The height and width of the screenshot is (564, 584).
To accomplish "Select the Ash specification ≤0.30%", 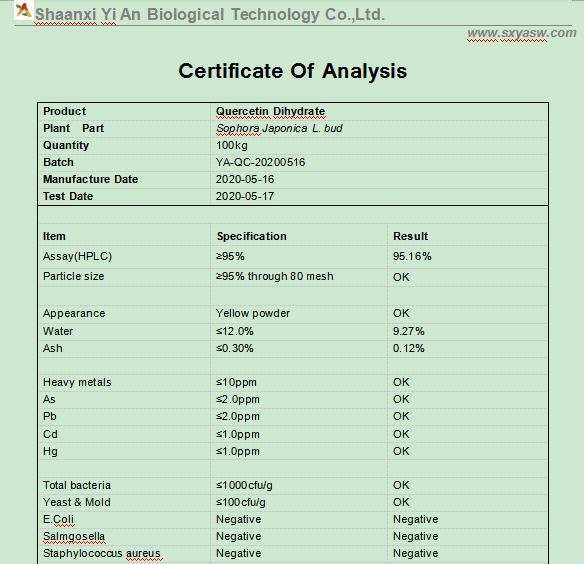I will tap(235, 348).
